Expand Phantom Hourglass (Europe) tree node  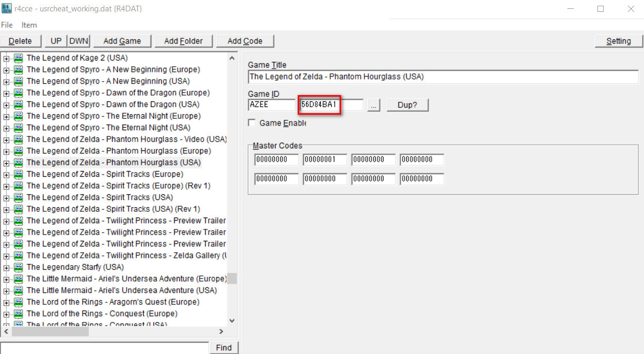[6, 151]
